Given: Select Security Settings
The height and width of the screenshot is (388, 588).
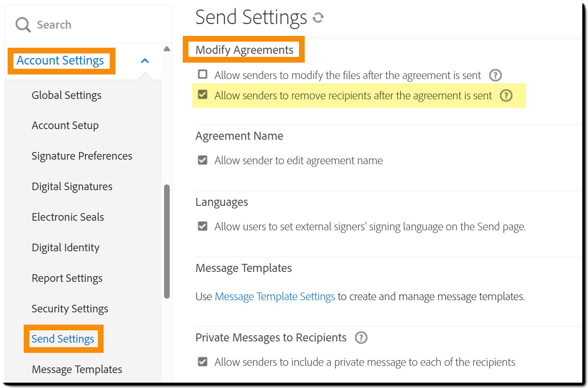Looking at the screenshot, I should point(70,309).
